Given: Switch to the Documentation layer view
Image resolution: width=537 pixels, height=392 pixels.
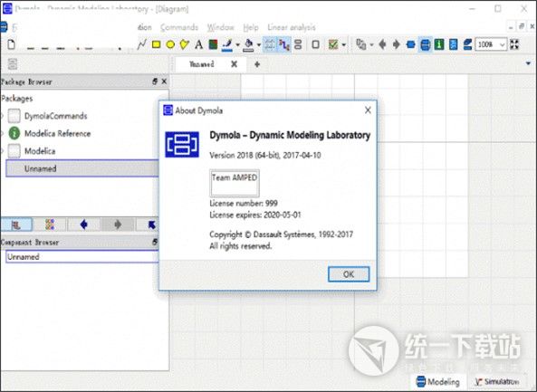Looking at the screenshot, I should (x=439, y=44).
